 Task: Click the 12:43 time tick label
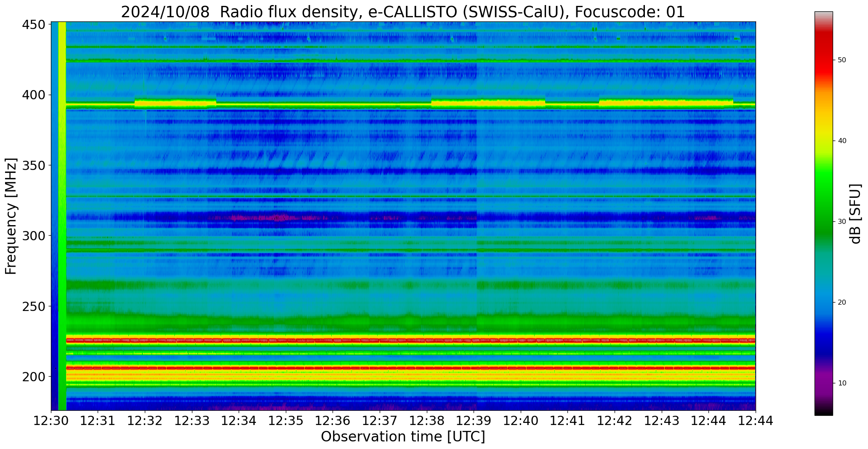pyautogui.click(x=662, y=420)
